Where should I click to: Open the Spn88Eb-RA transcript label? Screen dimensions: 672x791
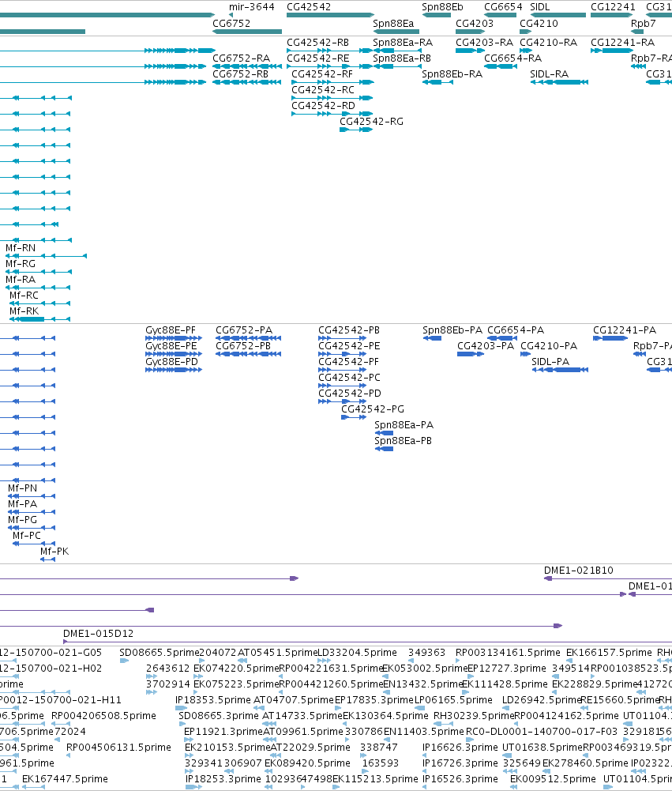tap(452, 73)
